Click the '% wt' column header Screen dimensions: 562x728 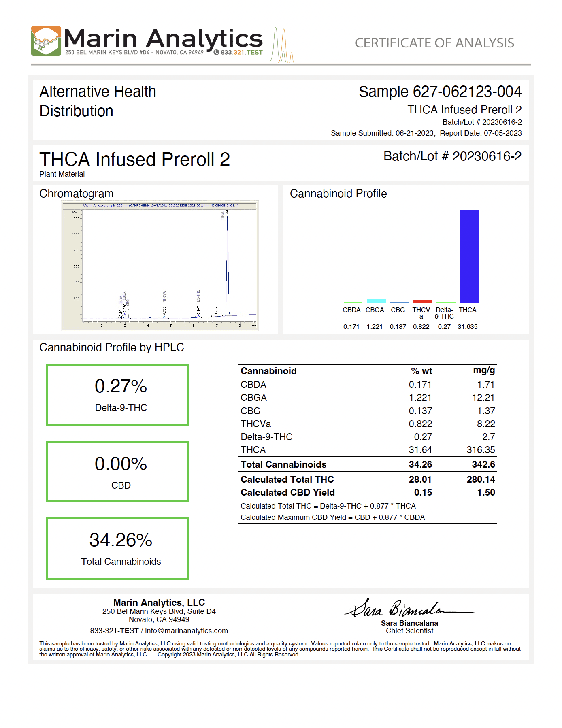[x=421, y=371]
